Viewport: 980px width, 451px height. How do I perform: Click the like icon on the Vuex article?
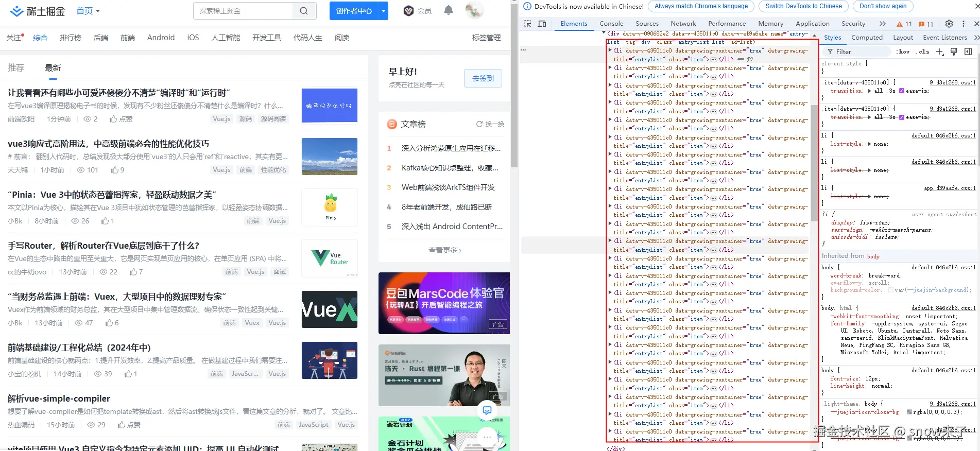pyautogui.click(x=109, y=323)
